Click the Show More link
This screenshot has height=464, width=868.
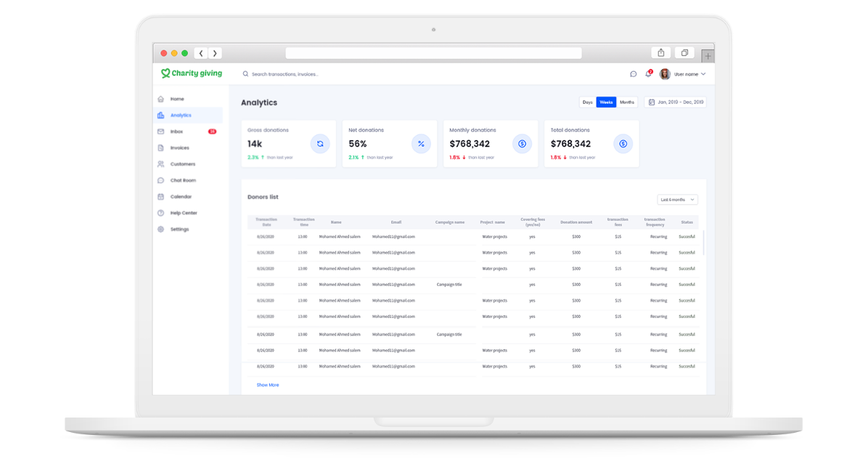point(267,385)
